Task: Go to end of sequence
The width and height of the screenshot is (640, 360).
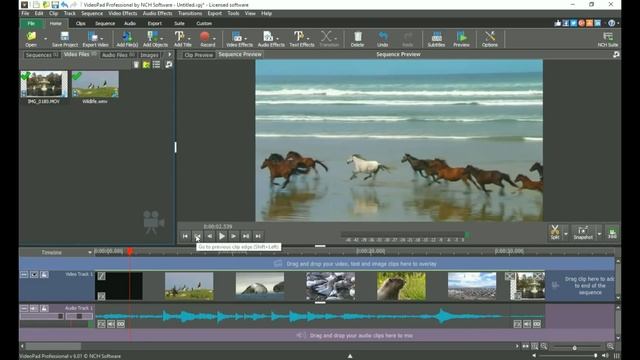Action: (258, 236)
